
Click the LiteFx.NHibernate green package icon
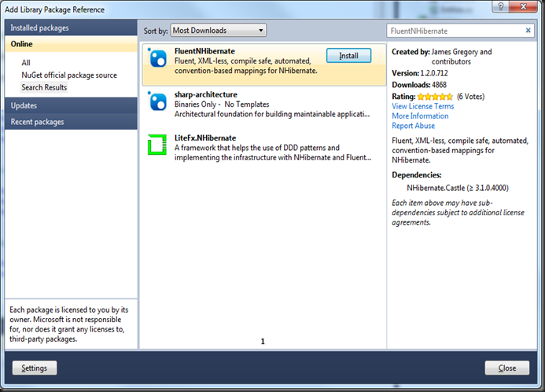pos(157,145)
